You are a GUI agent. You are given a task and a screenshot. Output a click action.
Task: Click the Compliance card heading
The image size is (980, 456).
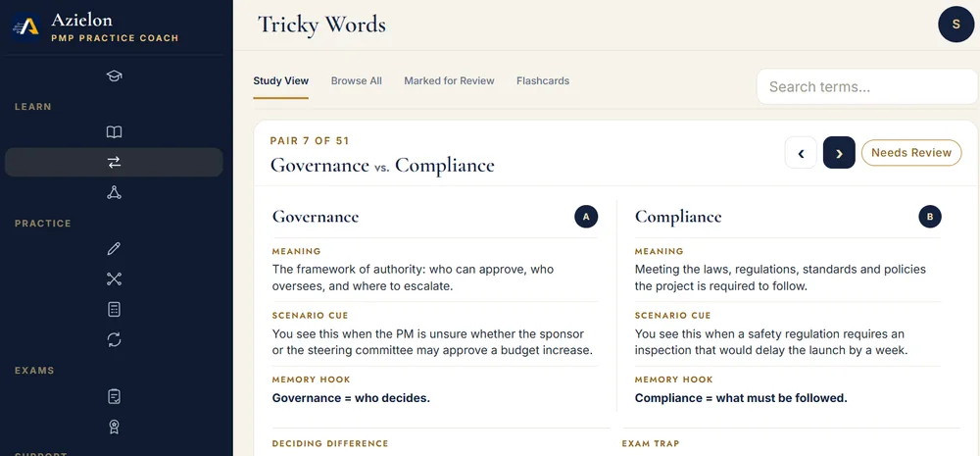point(678,217)
